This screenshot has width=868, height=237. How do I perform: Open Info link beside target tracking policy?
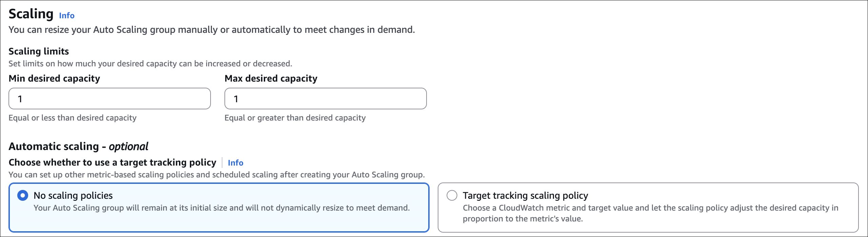tap(235, 163)
